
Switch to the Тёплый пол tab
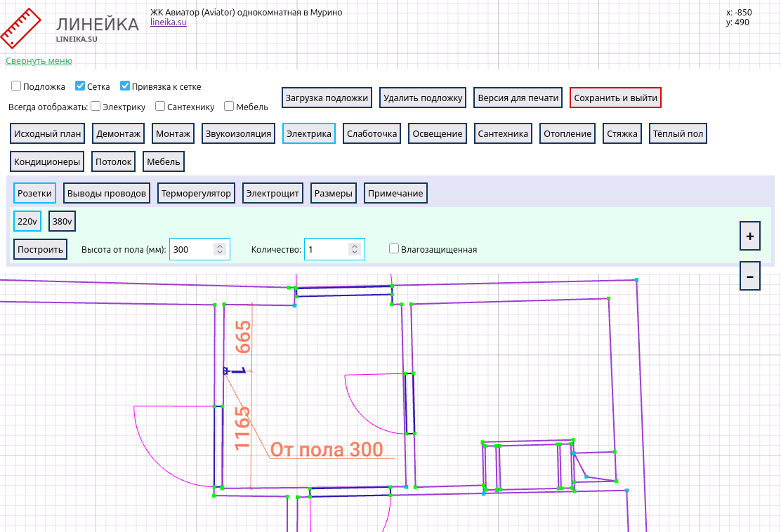click(x=678, y=133)
